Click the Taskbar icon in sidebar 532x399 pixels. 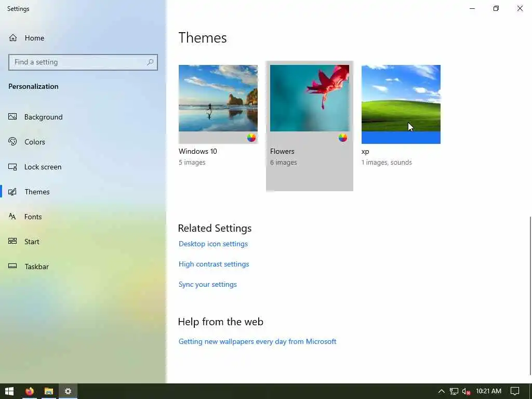pyautogui.click(x=12, y=266)
